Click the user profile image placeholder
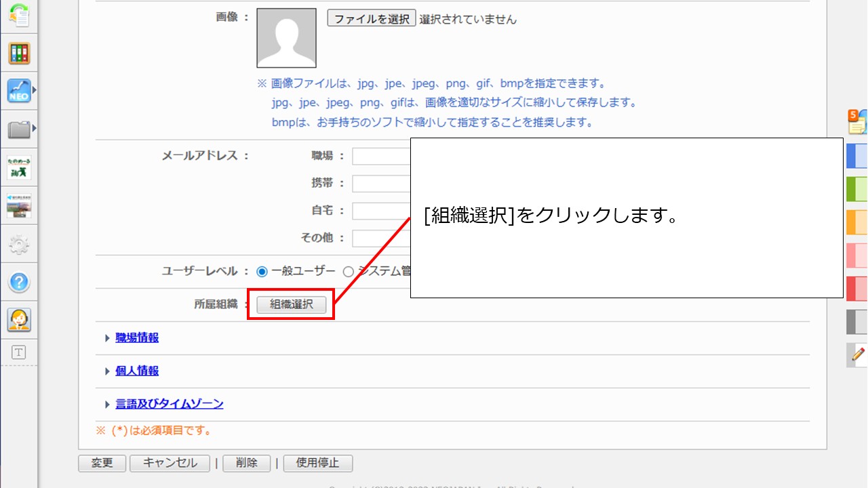The width and height of the screenshot is (868, 488). pyautogui.click(x=286, y=38)
